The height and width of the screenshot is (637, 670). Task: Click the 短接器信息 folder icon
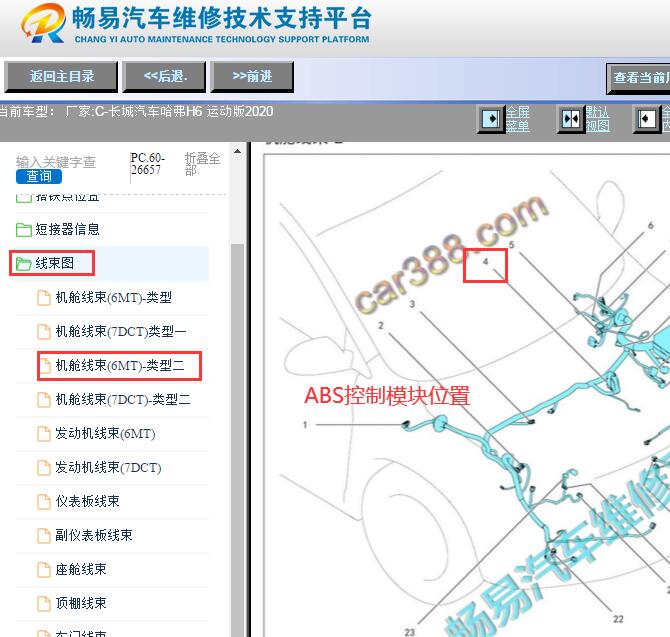24,229
